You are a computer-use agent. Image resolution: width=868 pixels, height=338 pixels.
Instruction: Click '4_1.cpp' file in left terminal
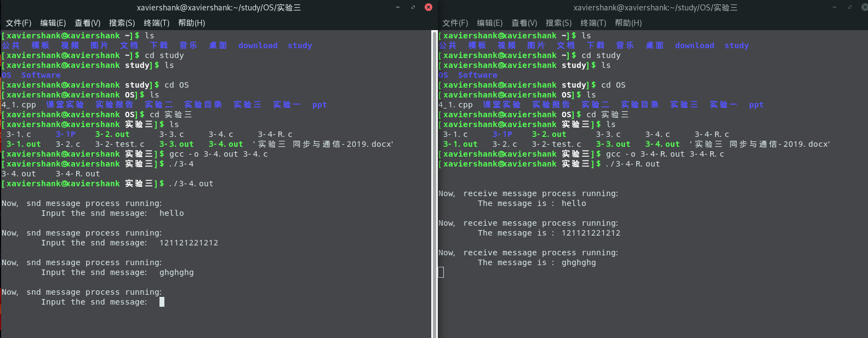pyautogui.click(x=19, y=105)
